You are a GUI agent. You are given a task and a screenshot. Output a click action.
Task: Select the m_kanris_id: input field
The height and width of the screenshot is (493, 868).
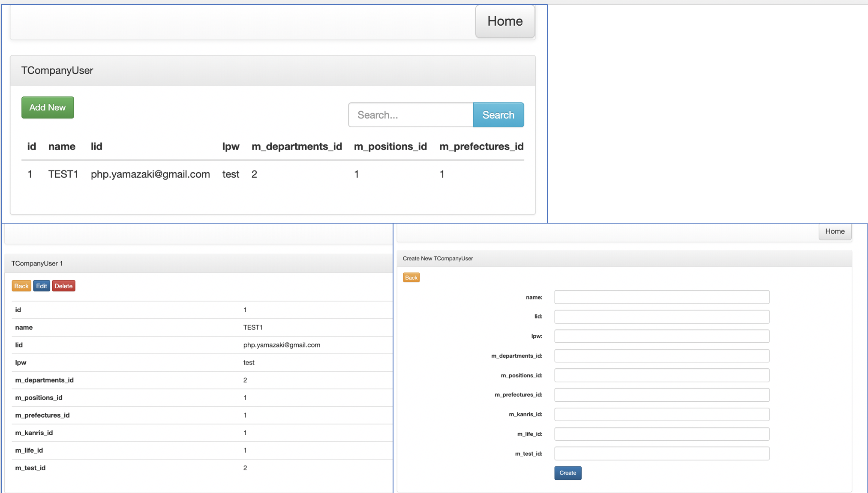click(661, 414)
